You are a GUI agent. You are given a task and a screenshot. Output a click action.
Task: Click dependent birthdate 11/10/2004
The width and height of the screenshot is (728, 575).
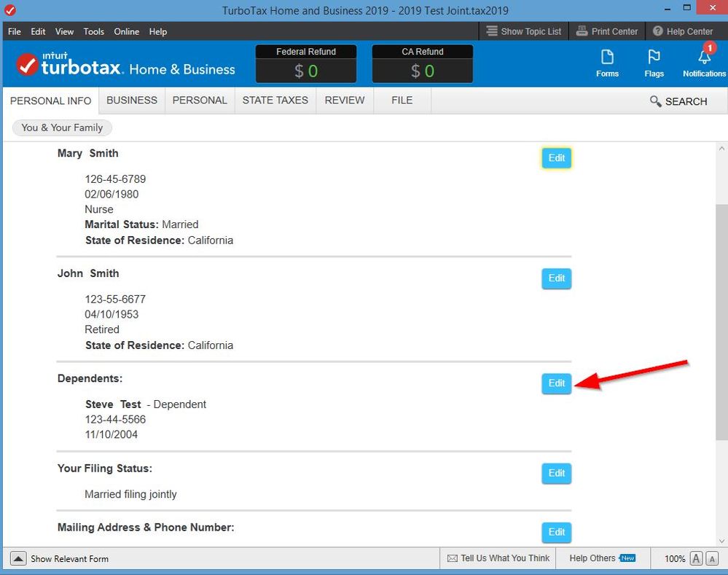111,434
